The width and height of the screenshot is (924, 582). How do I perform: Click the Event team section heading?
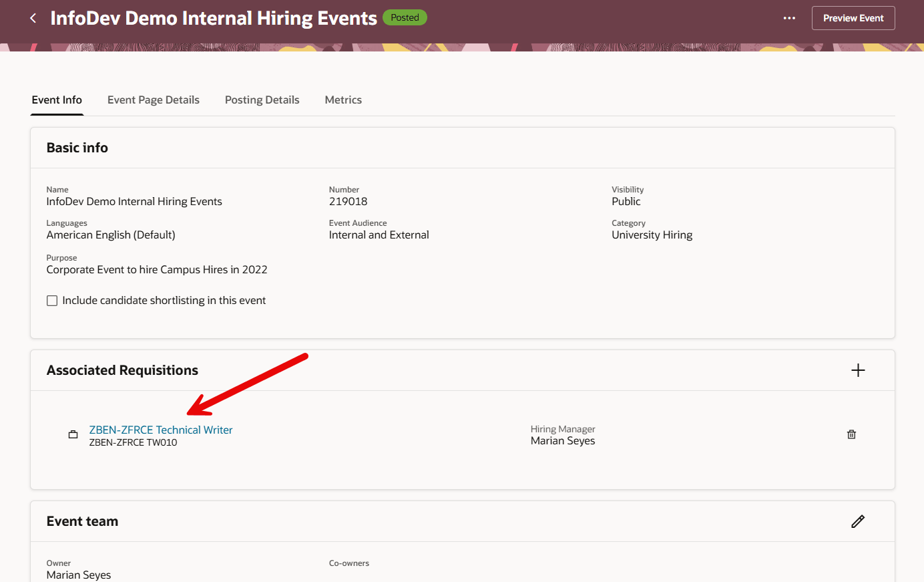pos(82,521)
